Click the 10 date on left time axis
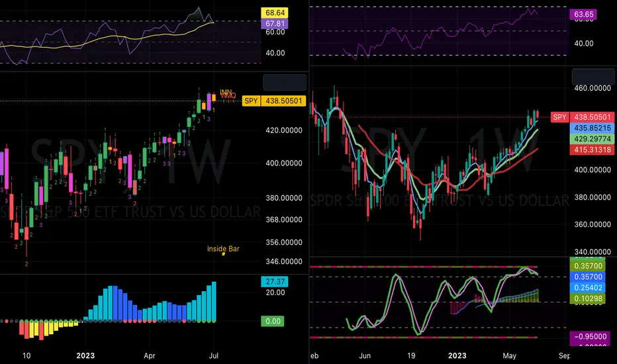This screenshot has width=617, height=364. [x=26, y=356]
